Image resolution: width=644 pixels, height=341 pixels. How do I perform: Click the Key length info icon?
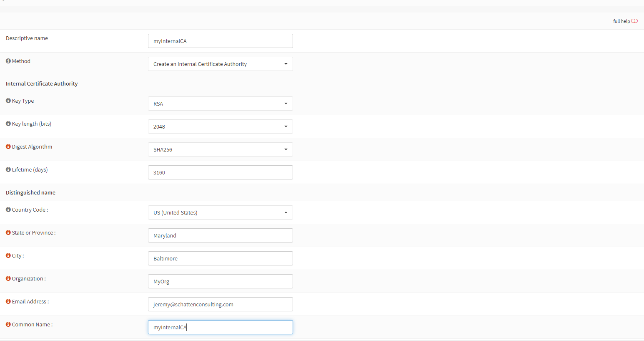[8, 124]
